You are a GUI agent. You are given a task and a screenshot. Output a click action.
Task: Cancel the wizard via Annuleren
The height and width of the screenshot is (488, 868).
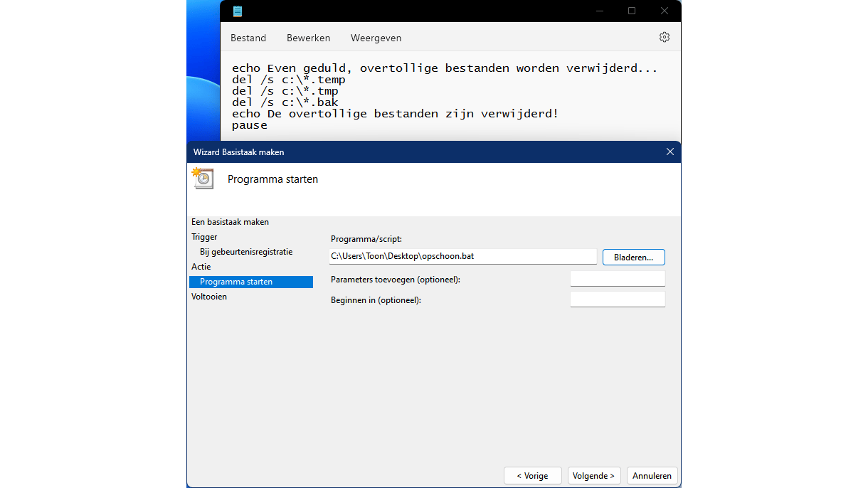click(651, 475)
